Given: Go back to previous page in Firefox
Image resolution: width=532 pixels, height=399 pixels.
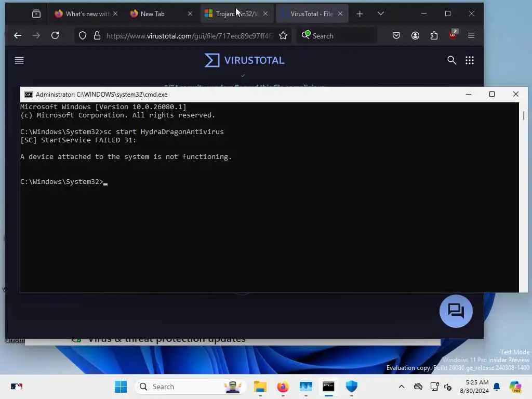Looking at the screenshot, I should click(x=18, y=35).
